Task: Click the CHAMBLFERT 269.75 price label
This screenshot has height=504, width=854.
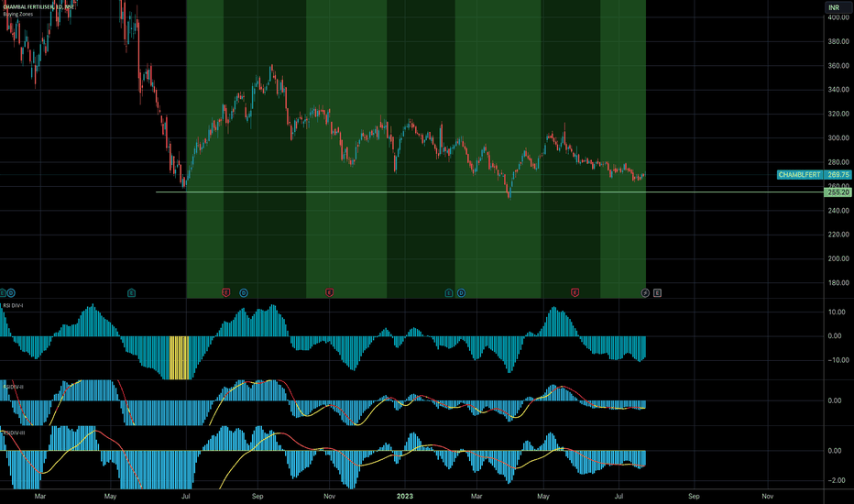Action: [814, 174]
